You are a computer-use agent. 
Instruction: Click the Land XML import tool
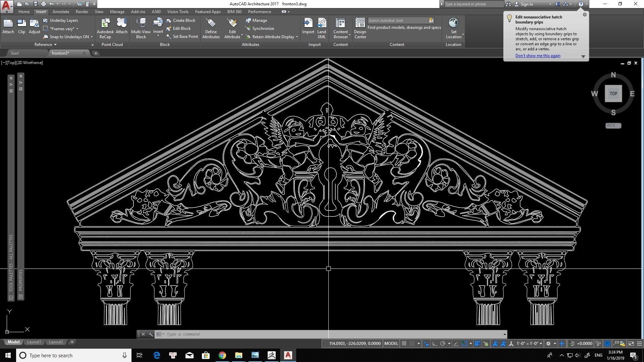tap(322, 28)
